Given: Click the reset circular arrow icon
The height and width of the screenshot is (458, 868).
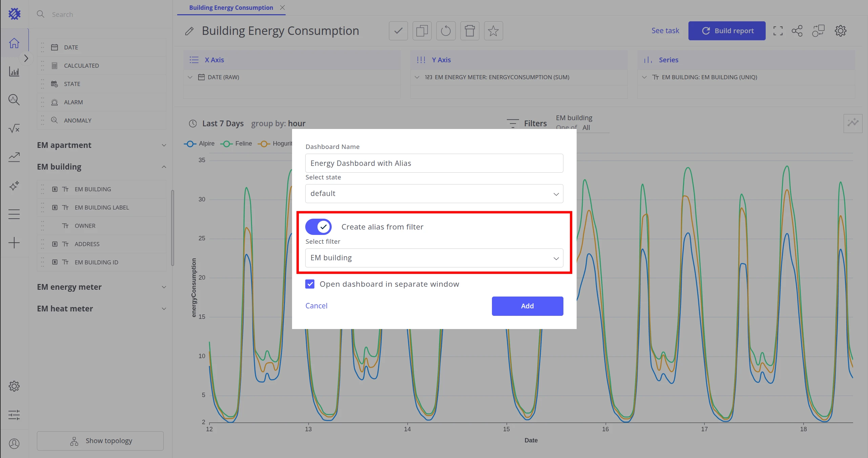Looking at the screenshot, I should (x=446, y=31).
